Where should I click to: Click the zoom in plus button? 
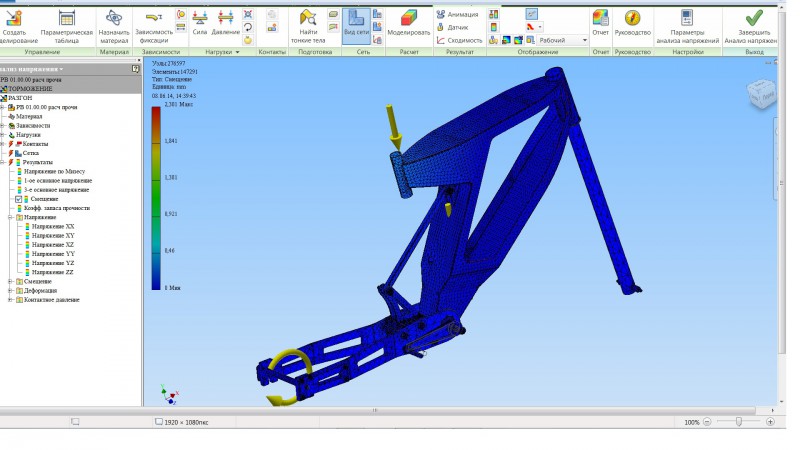[770, 422]
